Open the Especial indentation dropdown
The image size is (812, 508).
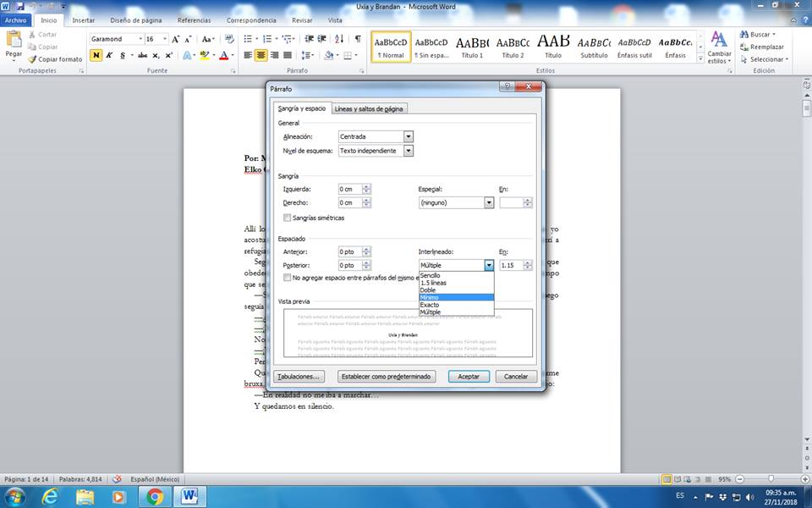489,203
